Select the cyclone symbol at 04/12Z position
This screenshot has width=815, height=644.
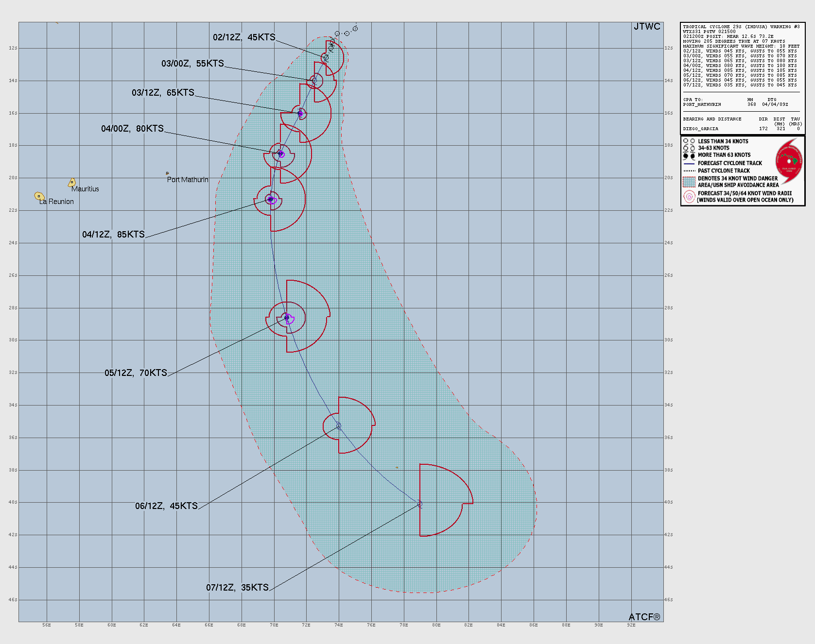coord(270,199)
